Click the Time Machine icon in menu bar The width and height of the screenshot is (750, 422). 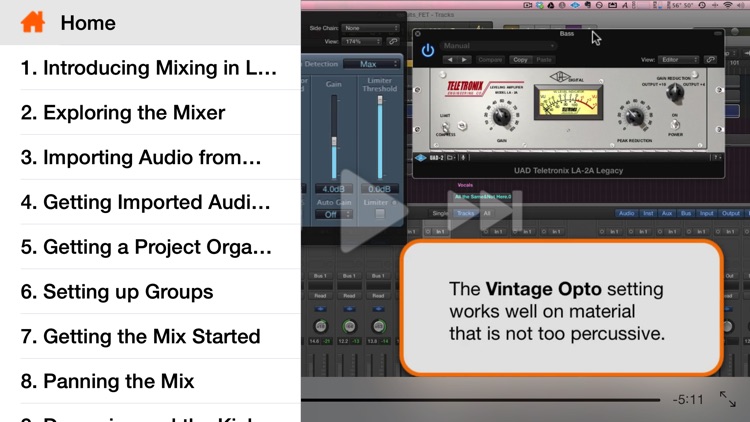point(702,5)
